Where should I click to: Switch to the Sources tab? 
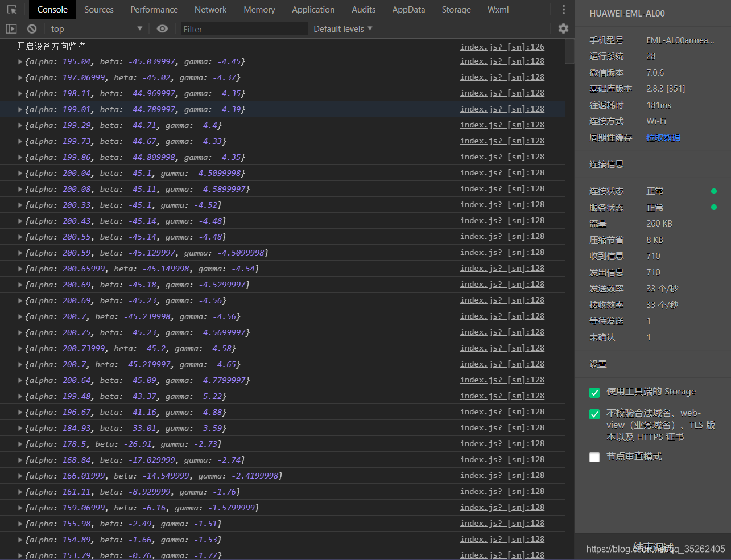point(99,10)
